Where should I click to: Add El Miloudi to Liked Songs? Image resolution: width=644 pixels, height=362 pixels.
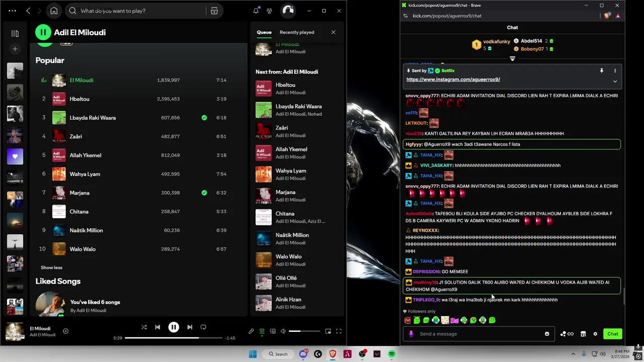pos(65,331)
